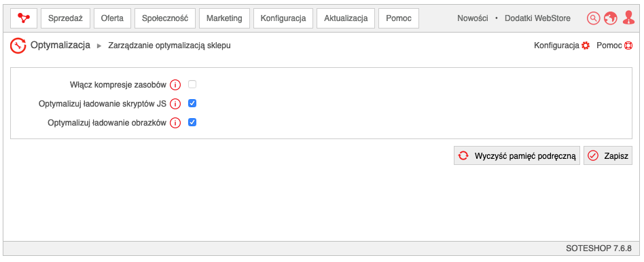Open the Marketing menu

coord(224,18)
